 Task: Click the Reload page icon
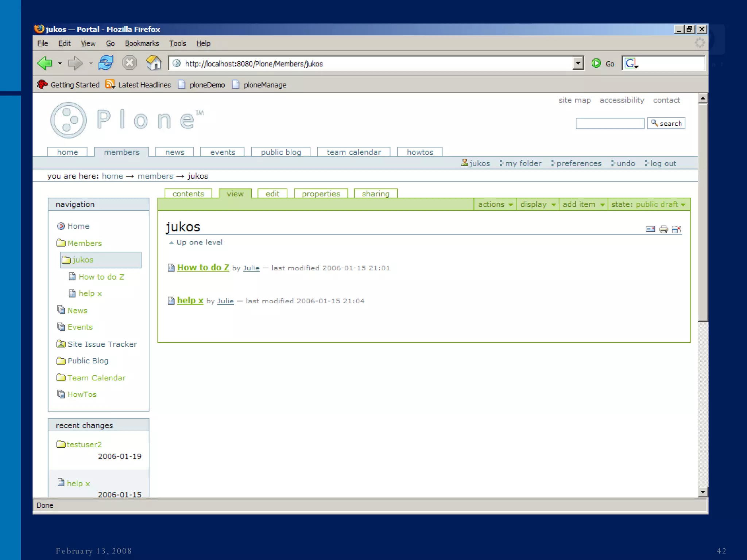106,63
